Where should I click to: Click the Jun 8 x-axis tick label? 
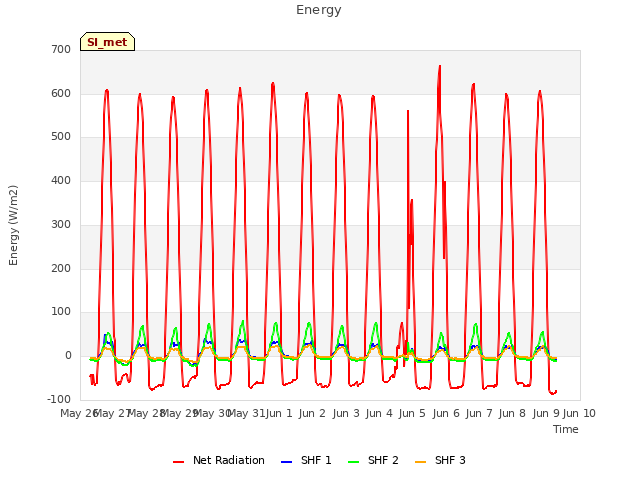tap(512, 413)
